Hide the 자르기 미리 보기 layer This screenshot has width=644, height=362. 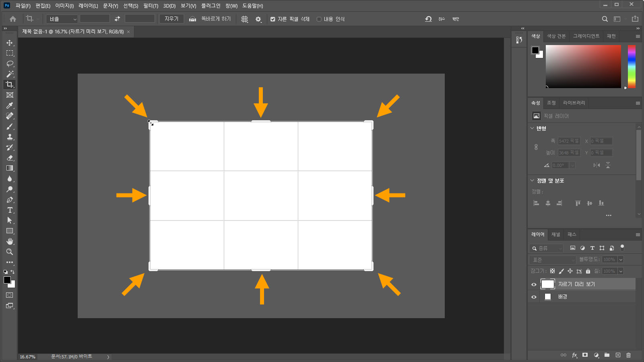click(x=534, y=284)
